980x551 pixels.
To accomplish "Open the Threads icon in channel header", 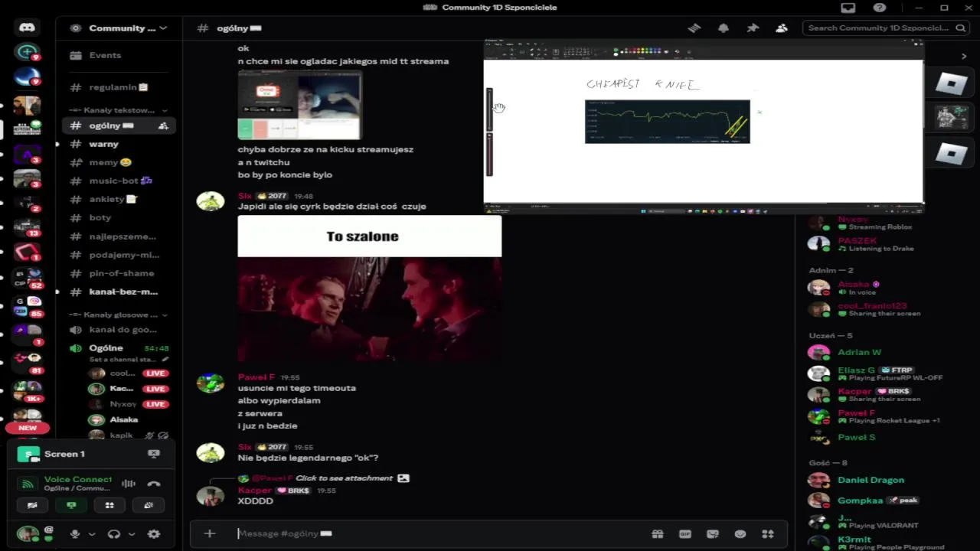I will click(694, 28).
